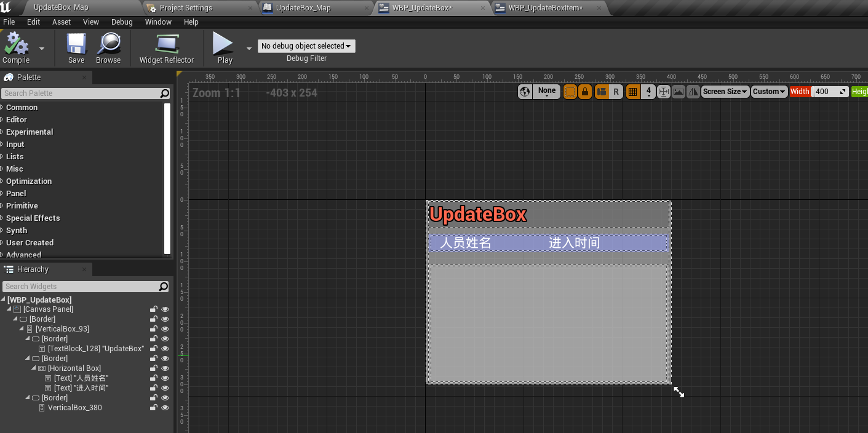
Task: Open the Screen Size dropdown
Action: pos(725,91)
